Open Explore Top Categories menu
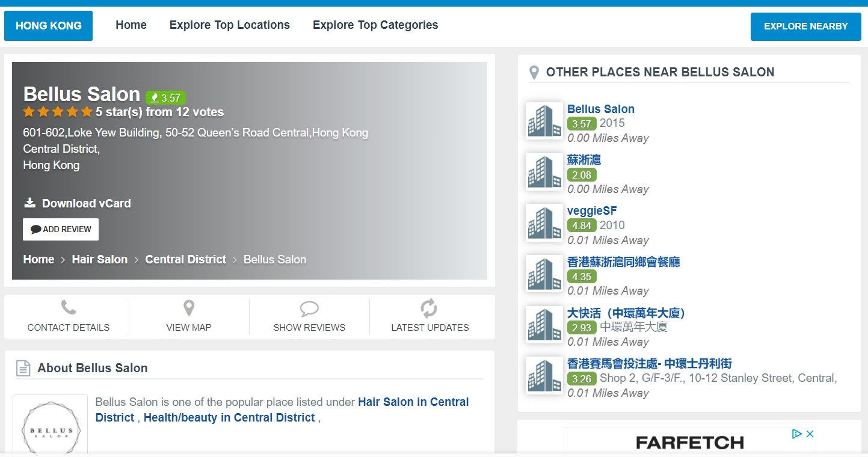 [x=375, y=25]
